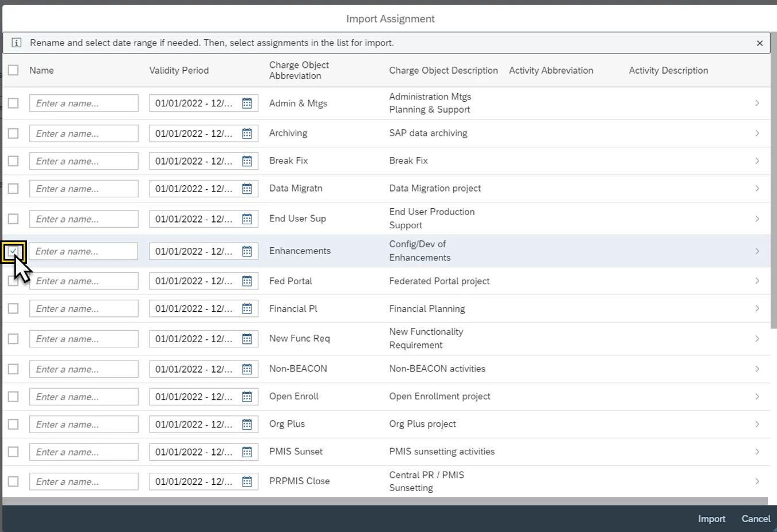Click the information icon in message strip
This screenshot has height=532, width=777.
pos(17,43)
